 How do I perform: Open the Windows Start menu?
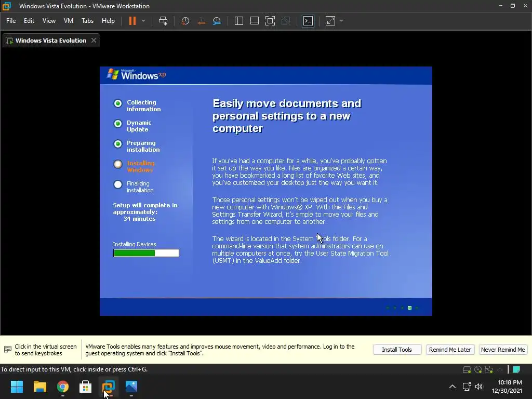click(17, 387)
